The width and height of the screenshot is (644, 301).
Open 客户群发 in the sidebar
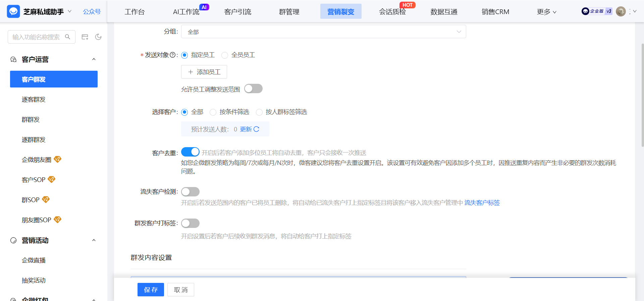point(54,79)
